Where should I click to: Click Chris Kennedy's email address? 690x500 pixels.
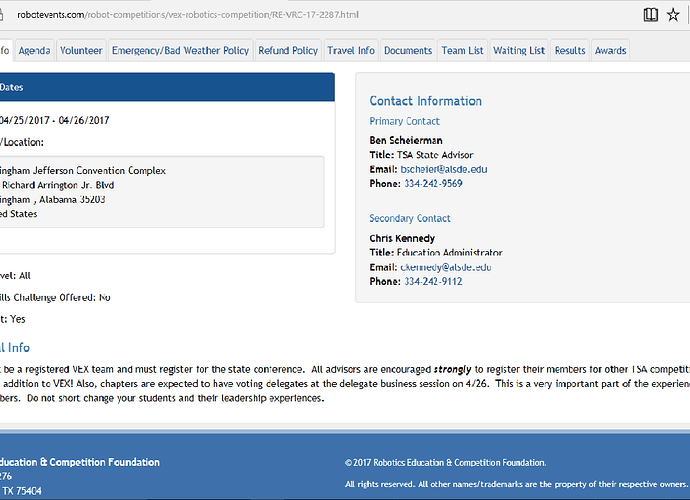coord(445,267)
